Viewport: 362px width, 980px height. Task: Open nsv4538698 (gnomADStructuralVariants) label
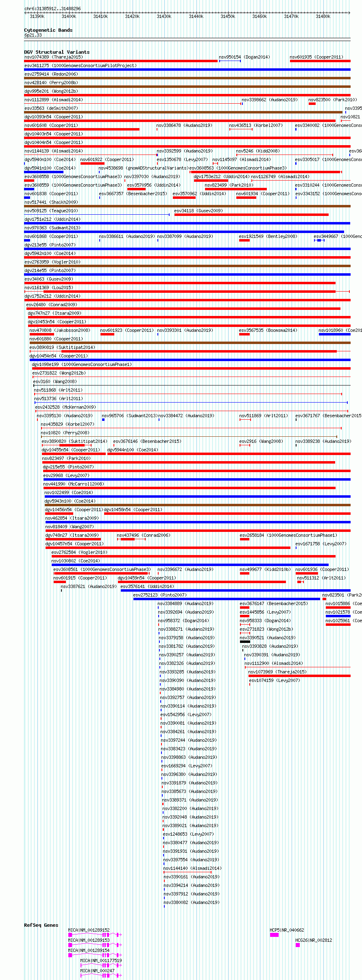pyautogui.click(x=144, y=168)
